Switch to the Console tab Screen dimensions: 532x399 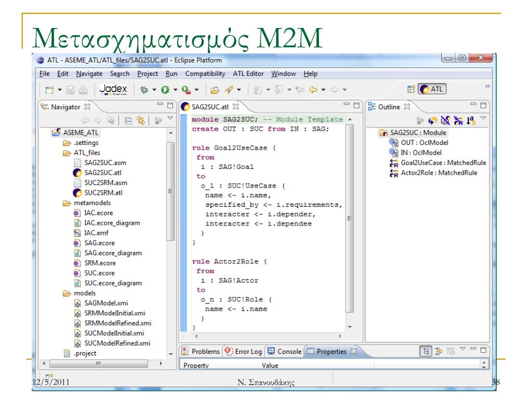pyautogui.click(x=285, y=352)
